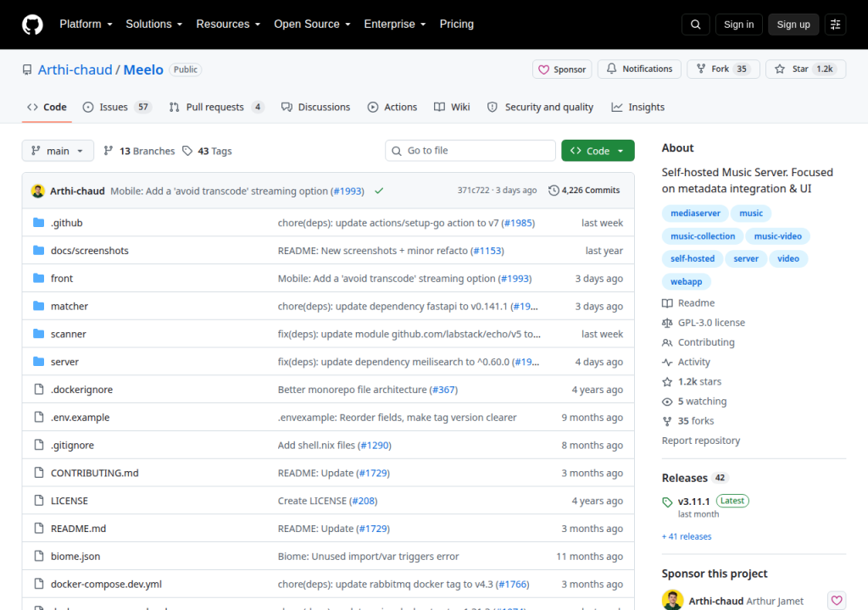Click the heart Sponsor button
Viewport: 868px width, 610px height.
(562, 69)
